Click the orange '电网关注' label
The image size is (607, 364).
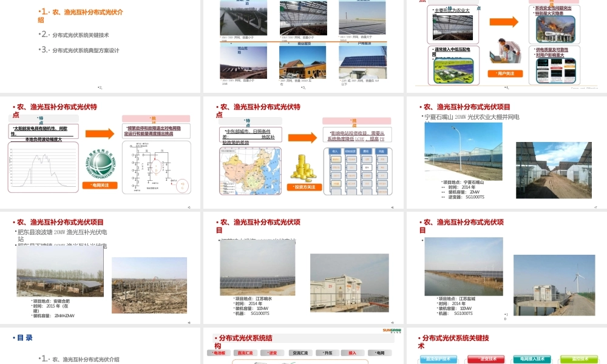click(100, 185)
